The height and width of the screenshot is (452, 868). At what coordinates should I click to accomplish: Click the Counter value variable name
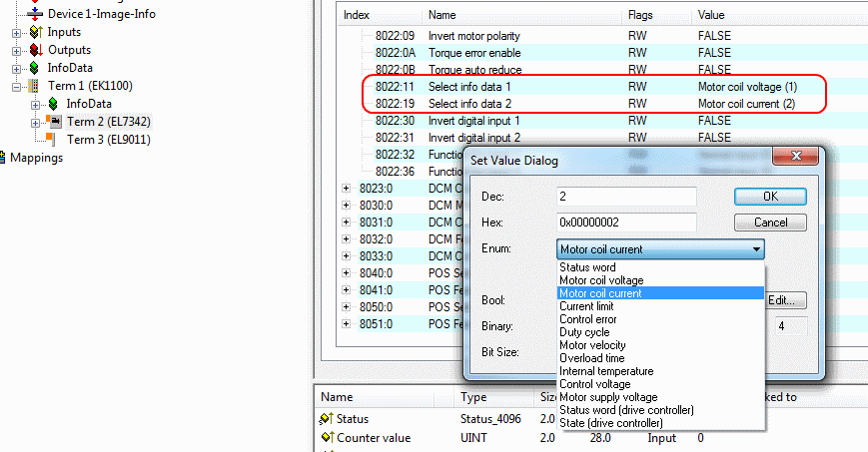[x=374, y=438]
